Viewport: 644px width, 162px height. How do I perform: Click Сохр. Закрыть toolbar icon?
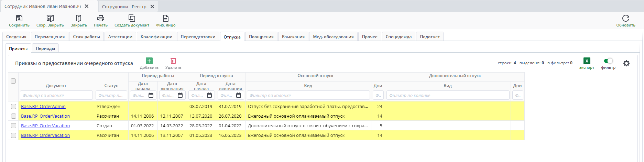[x=50, y=18]
